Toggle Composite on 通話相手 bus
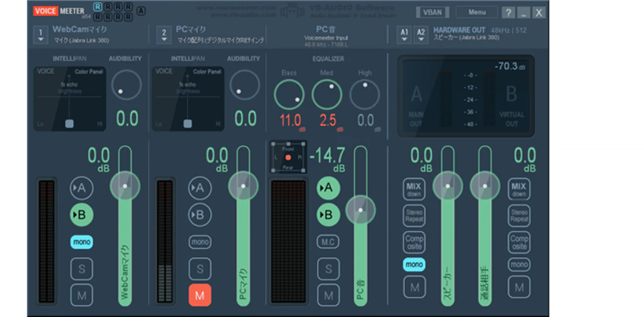 tap(519, 242)
